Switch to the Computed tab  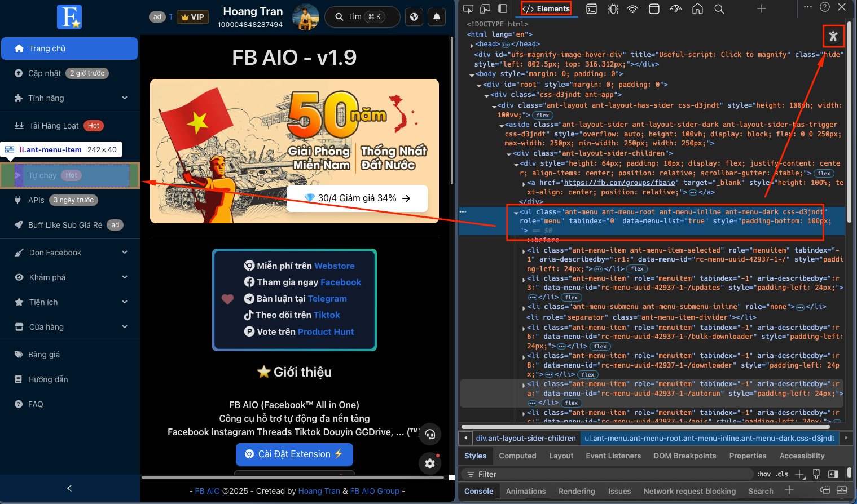pyautogui.click(x=517, y=456)
